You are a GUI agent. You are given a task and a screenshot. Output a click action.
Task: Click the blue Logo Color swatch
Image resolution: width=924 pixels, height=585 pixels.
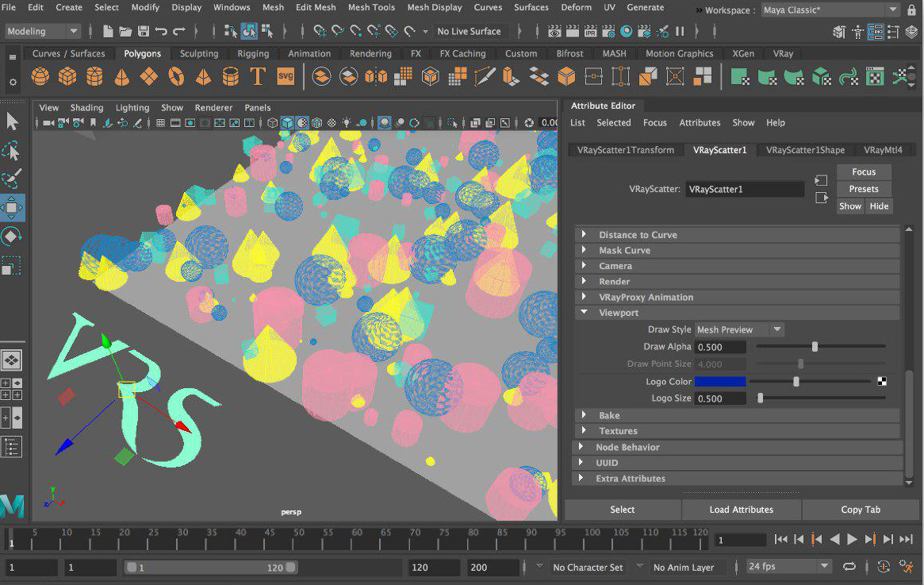coord(720,382)
